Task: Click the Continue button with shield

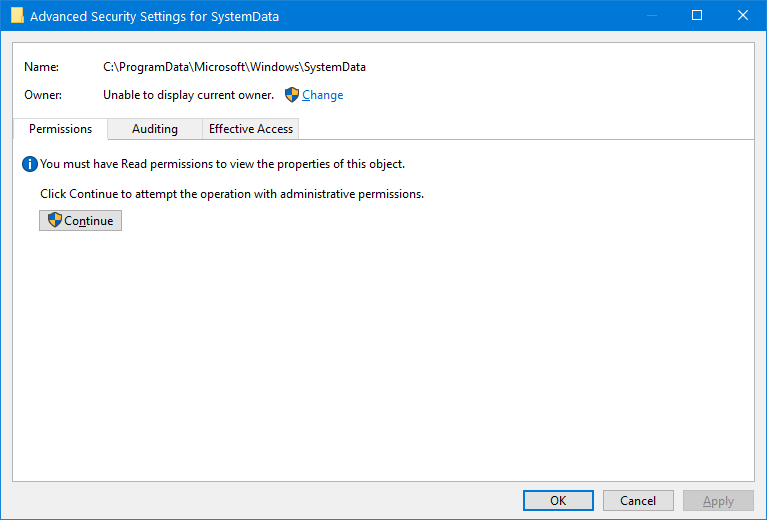Action: (x=80, y=221)
